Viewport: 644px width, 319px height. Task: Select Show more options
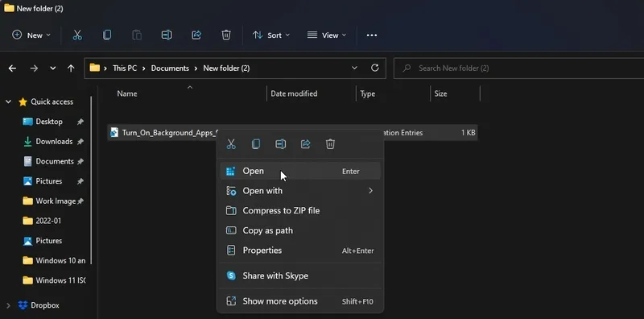point(300,301)
